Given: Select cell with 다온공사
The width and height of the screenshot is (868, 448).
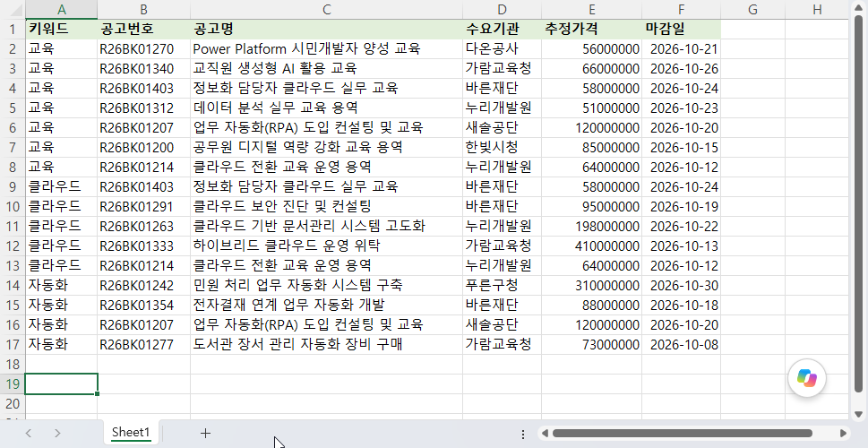Looking at the screenshot, I should (503, 48).
